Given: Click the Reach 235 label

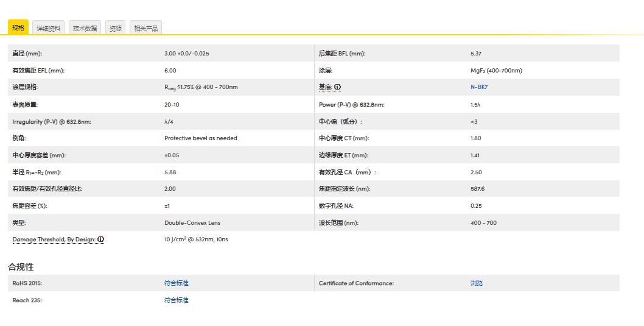Looking at the screenshot, I should click(x=27, y=300).
